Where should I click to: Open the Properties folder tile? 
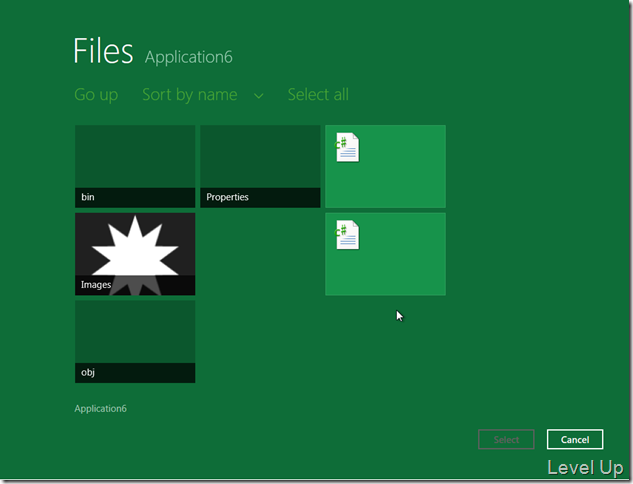260,166
